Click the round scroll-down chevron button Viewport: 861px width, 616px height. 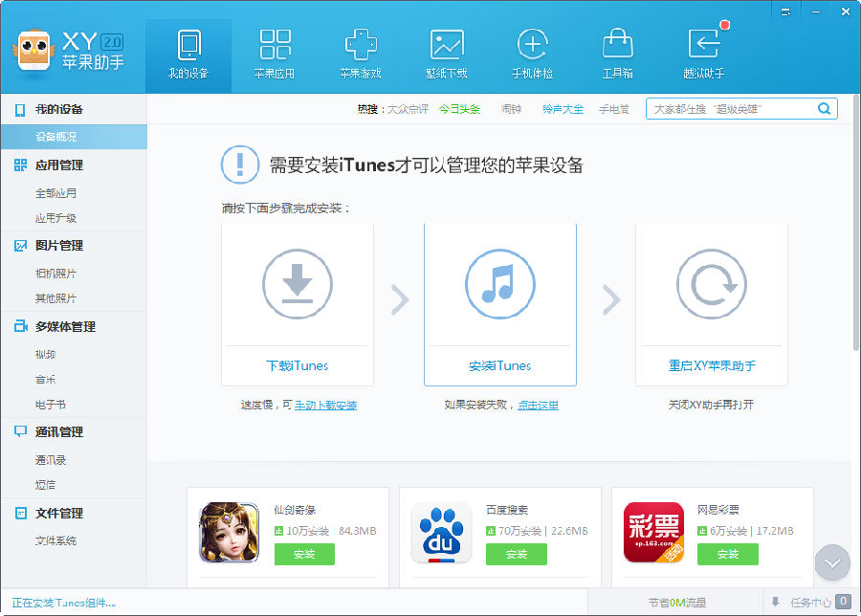(832, 562)
